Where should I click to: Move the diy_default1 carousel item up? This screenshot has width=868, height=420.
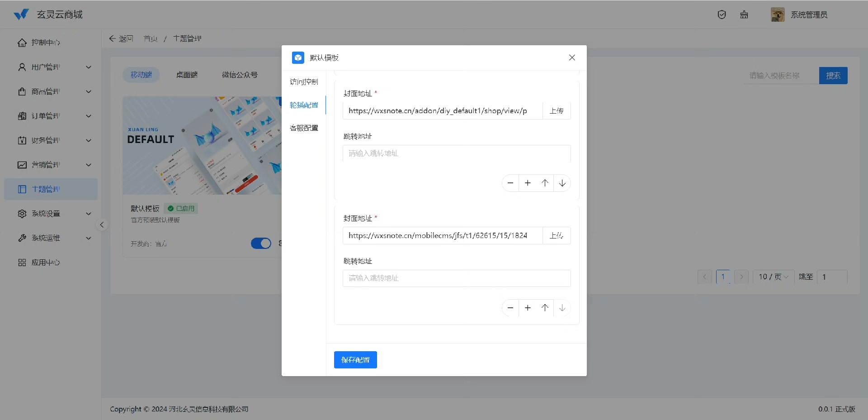click(x=545, y=183)
